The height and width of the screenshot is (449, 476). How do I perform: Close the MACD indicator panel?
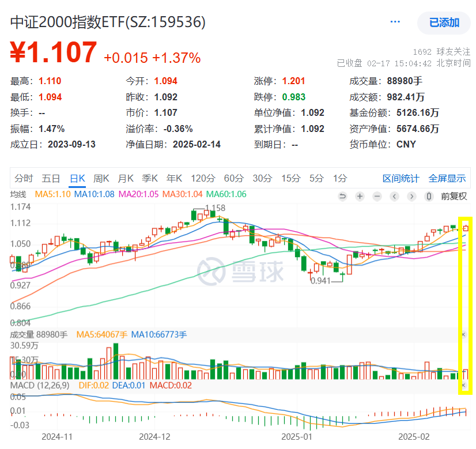(463, 385)
